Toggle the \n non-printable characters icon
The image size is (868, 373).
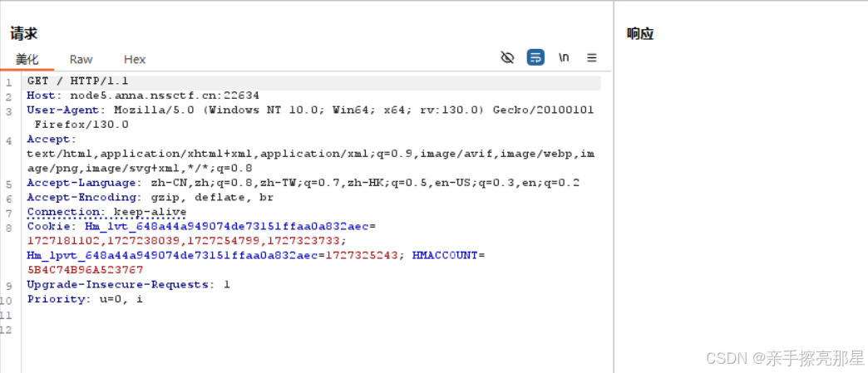564,57
